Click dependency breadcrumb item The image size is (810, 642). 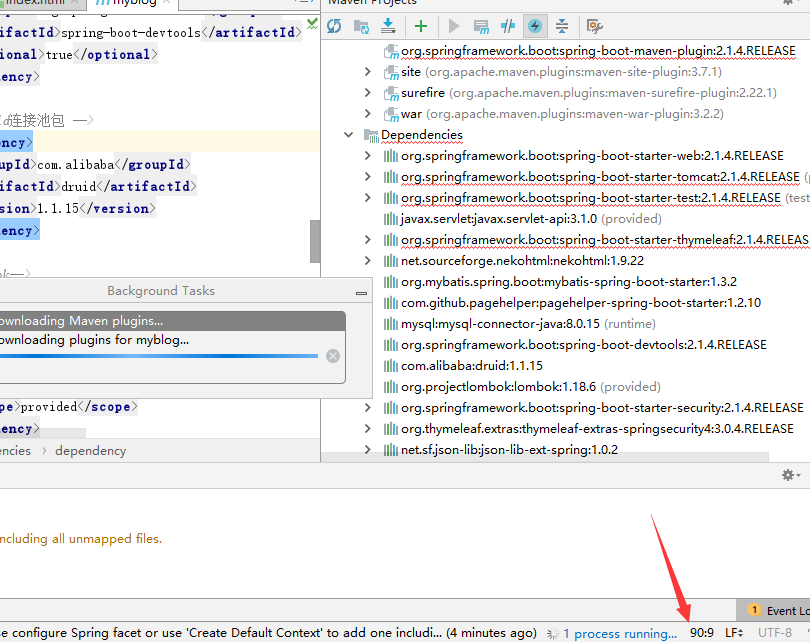90,451
